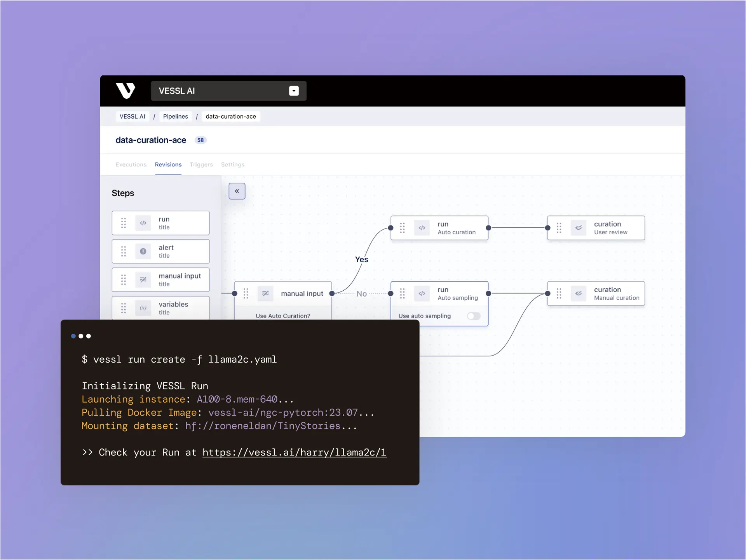This screenshot has height=560, width=746.
Task: Go to the Settings tab
Action: tap(233, 164)
